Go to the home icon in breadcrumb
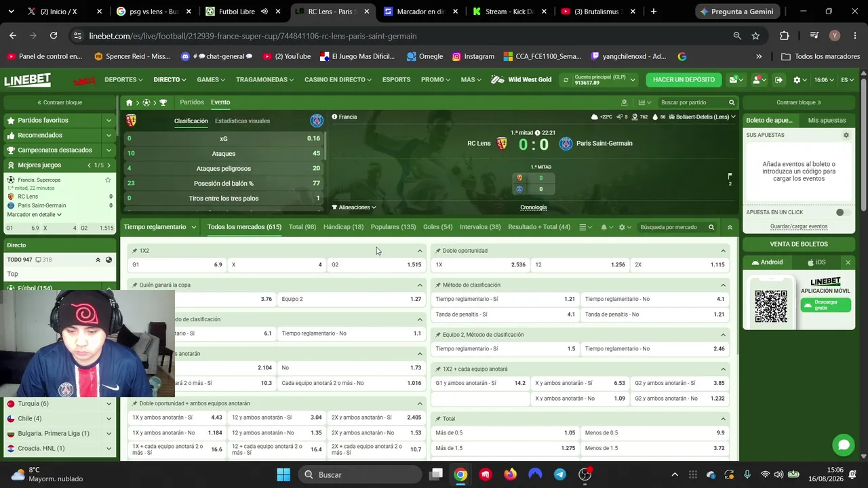Screen dimensions: 868x488 pyautogui.click(x=129, y=102)
